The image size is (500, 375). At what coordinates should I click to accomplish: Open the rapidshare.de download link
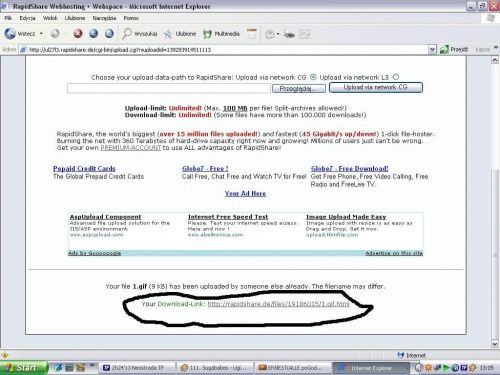click(x=278, y=304)
